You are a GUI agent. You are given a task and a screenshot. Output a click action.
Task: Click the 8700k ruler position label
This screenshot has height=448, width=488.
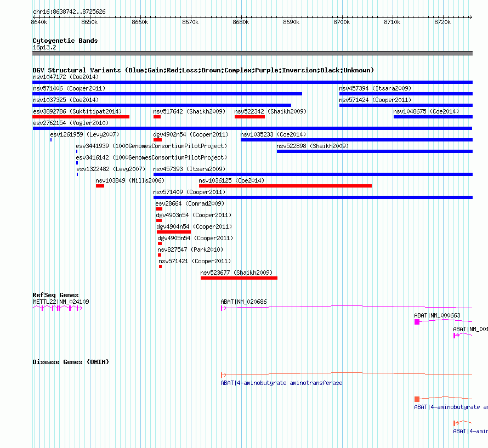point(342,22)
